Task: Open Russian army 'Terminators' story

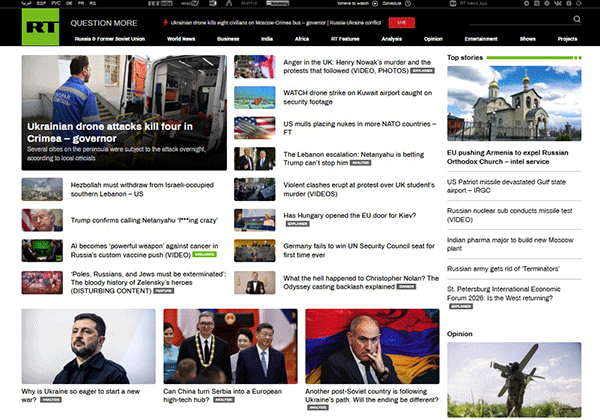Action: click(x=503, y=269)
